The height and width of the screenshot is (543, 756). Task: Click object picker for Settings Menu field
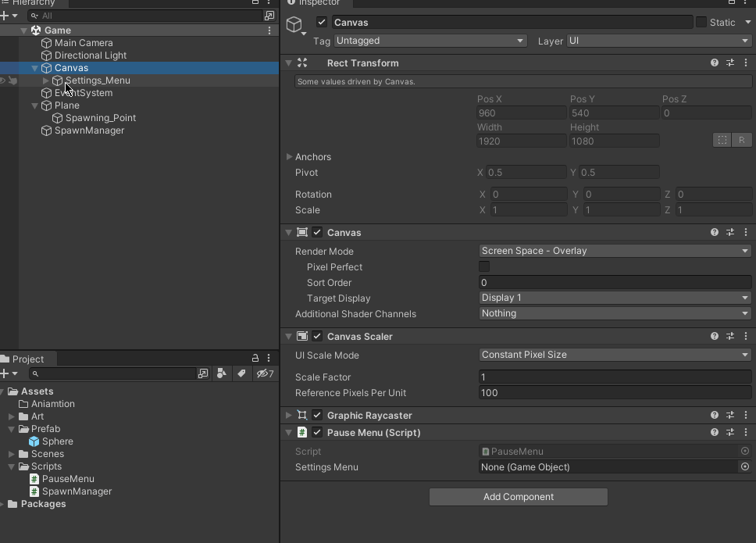tap(745, 466)
